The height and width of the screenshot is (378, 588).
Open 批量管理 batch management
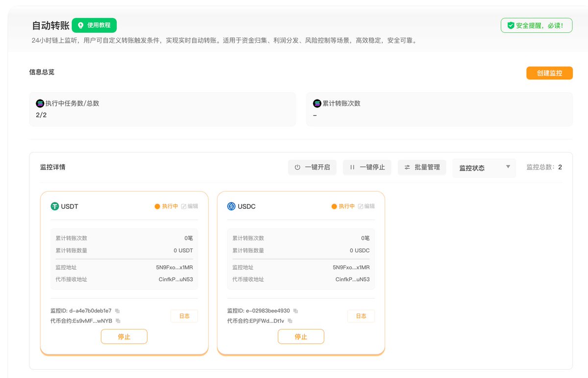tap(422, 167)
